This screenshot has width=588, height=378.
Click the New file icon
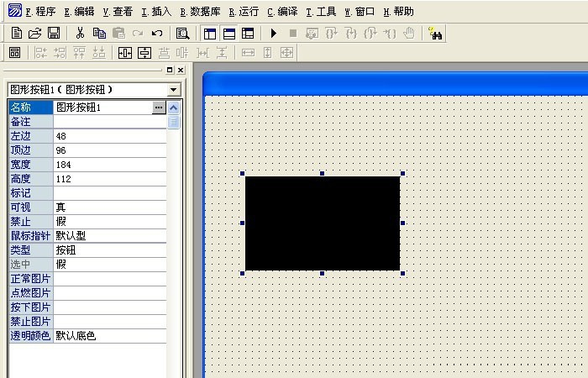pos(16,34)
